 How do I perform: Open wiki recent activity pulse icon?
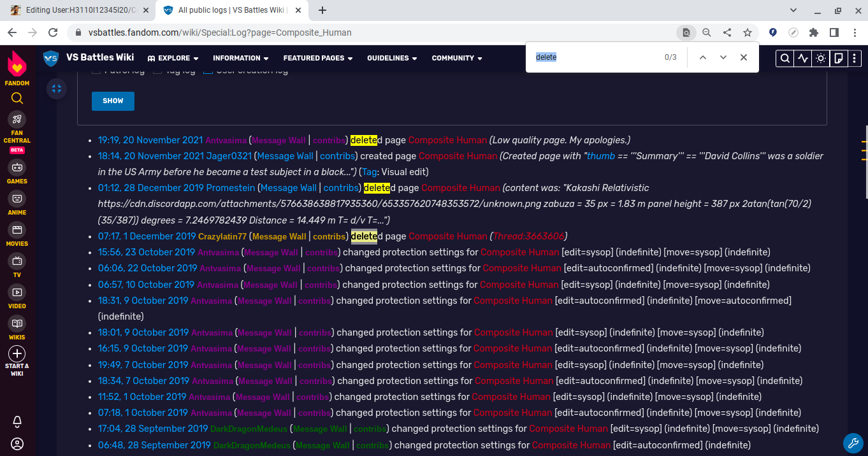click(x=803, y=59)
